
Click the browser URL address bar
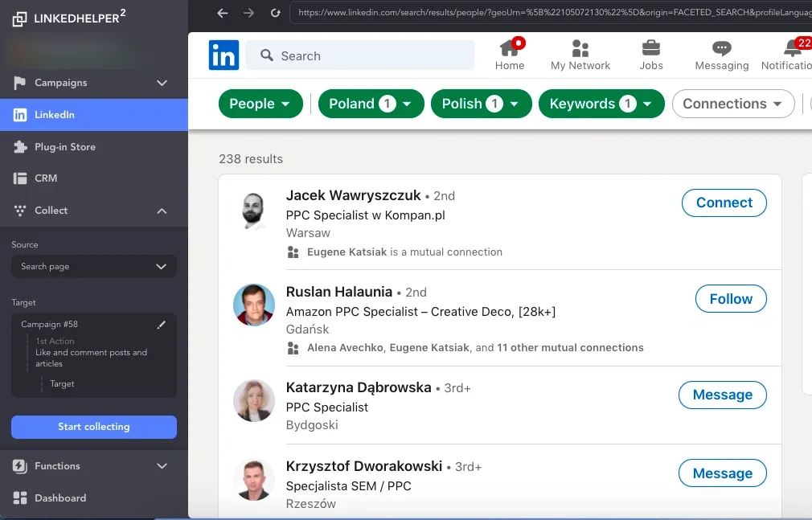[x=551, y=12]
